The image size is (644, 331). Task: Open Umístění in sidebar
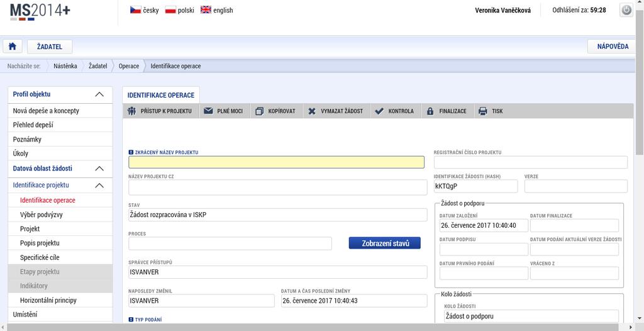[60, 315]
